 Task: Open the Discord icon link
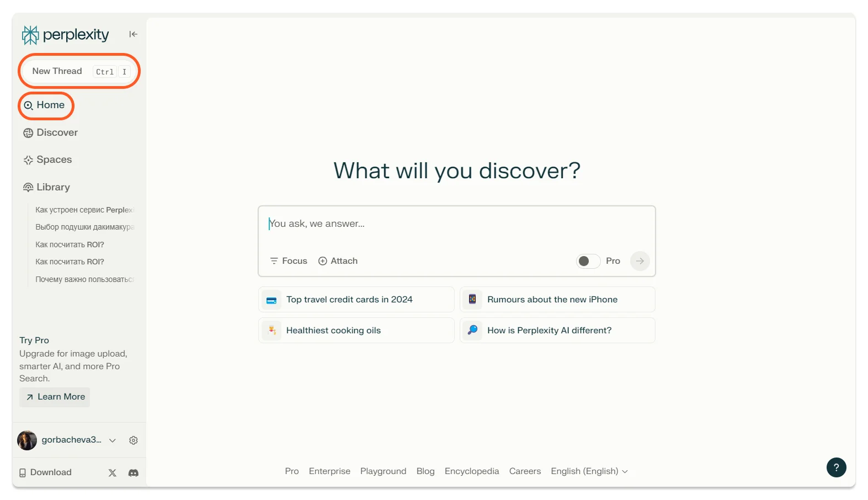point(134,473)
